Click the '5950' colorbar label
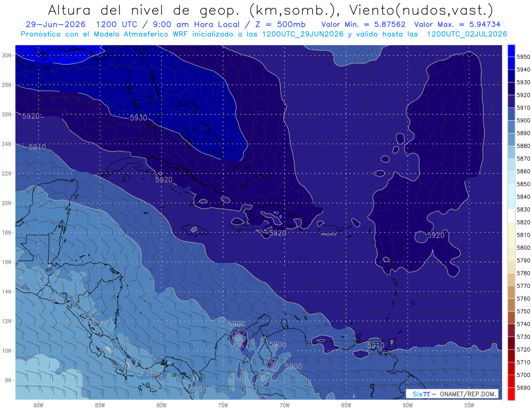This screenshot has width=532, height=411. pyautogui.click(x=524, y=57)
